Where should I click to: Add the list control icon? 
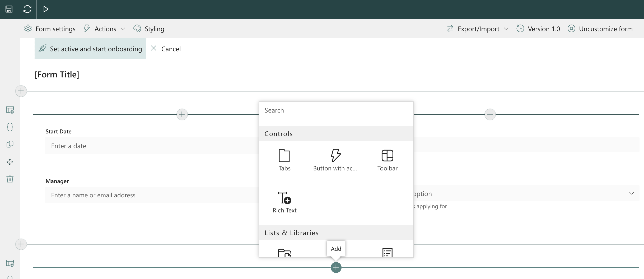[387, 253]
